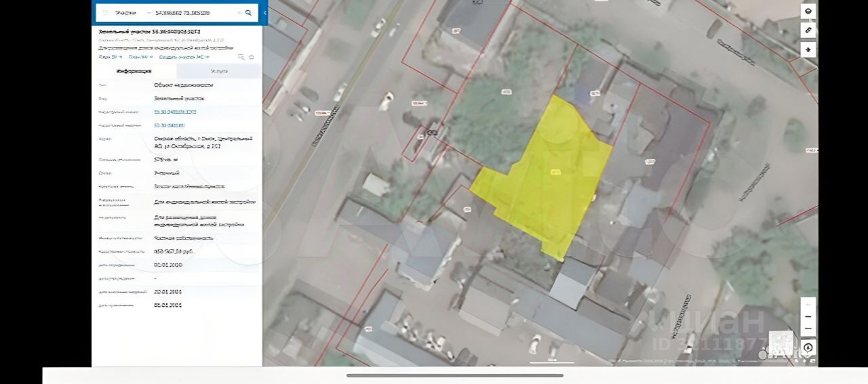Click the compass north icon on the map
Image resolution: width=868 pixels, height=384 pixels.
tap(808, 348)
